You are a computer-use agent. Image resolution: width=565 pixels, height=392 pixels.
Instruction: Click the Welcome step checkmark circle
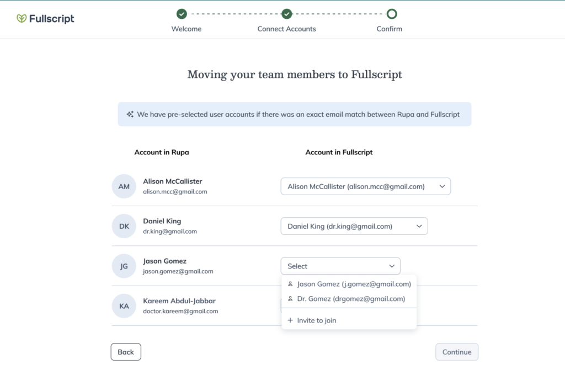click(182, 14)
